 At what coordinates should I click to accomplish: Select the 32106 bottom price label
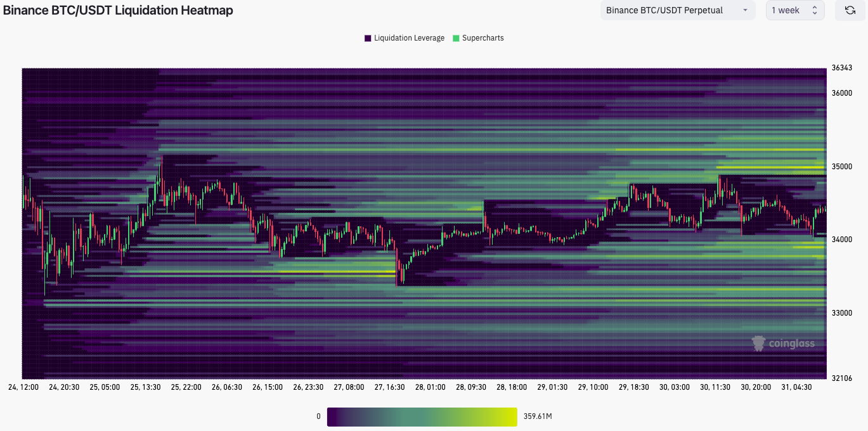(841, 378)
